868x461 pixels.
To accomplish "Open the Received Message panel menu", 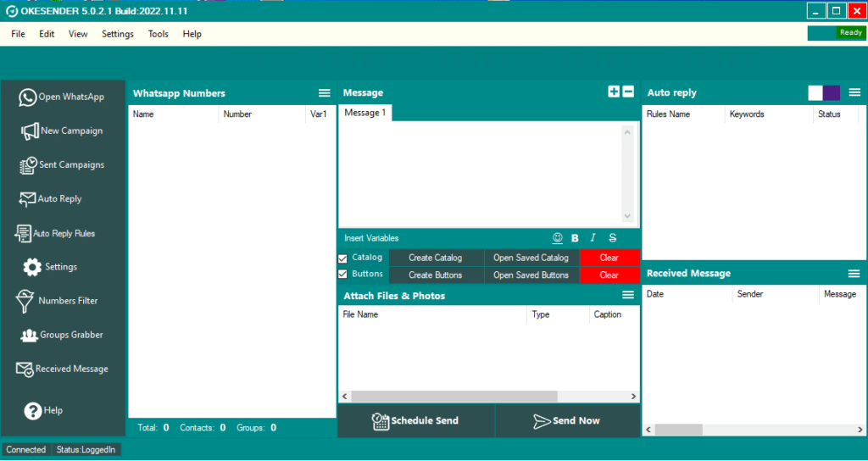I will click(x=854, y=274).
